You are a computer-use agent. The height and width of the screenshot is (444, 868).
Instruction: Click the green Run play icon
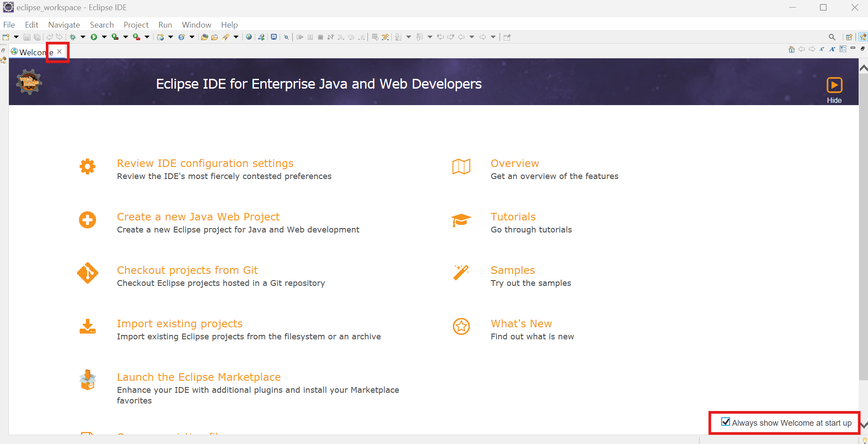pos(94,37)
